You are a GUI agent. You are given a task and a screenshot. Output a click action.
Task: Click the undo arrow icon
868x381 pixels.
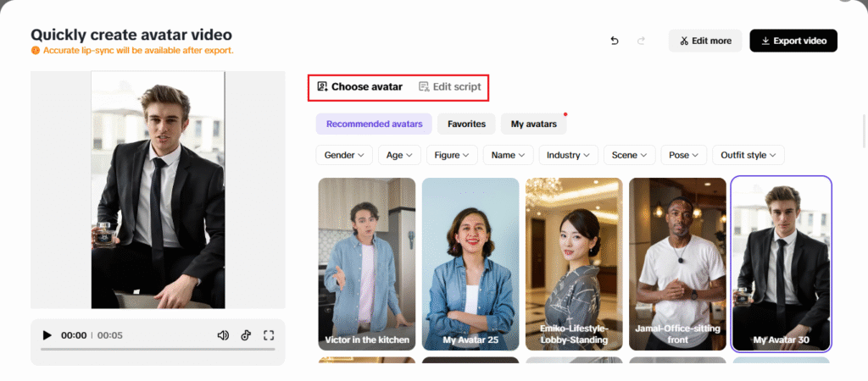coord(614,41)
